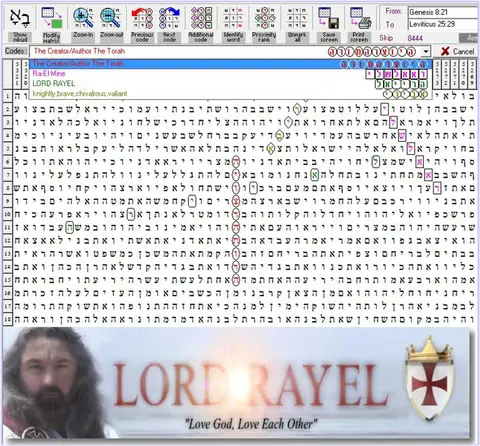480x446 pixels.
Task: Click the crowned cross shield emblem
Action: pos(430,378)
